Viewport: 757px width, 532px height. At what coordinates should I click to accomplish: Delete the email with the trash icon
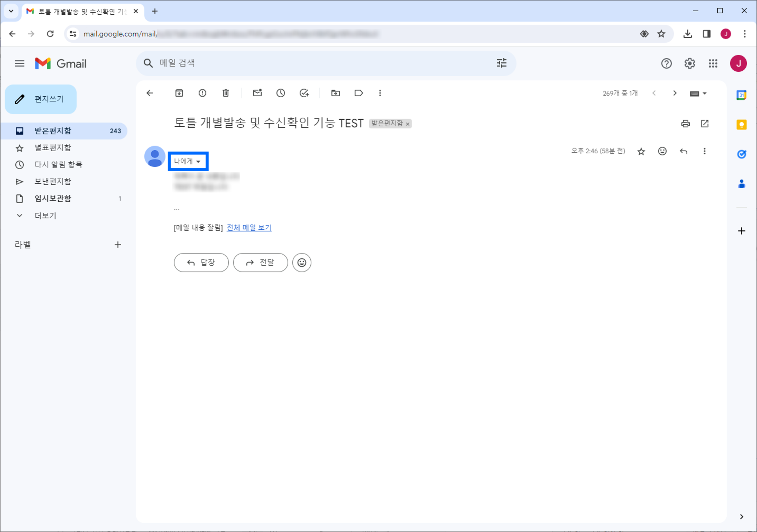(x=226, y=93)
